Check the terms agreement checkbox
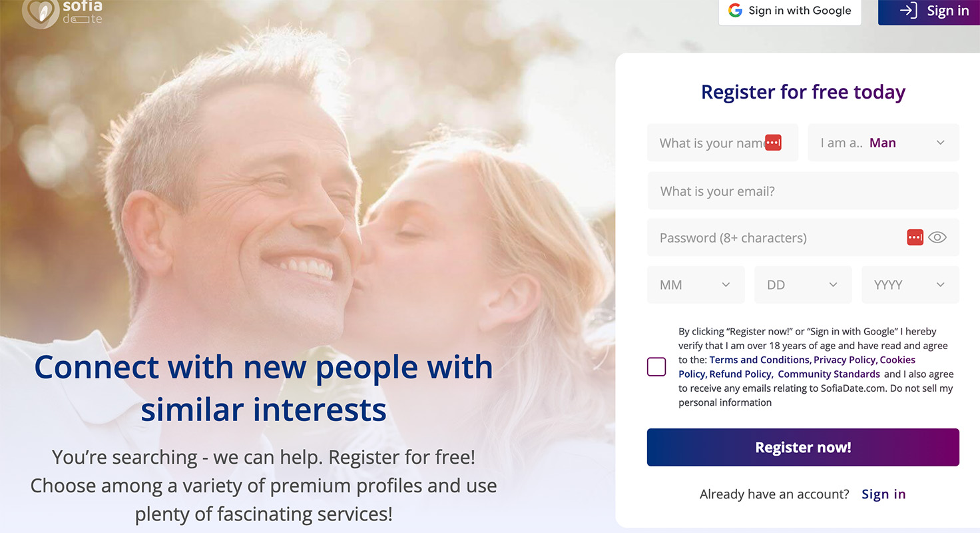 656,367
